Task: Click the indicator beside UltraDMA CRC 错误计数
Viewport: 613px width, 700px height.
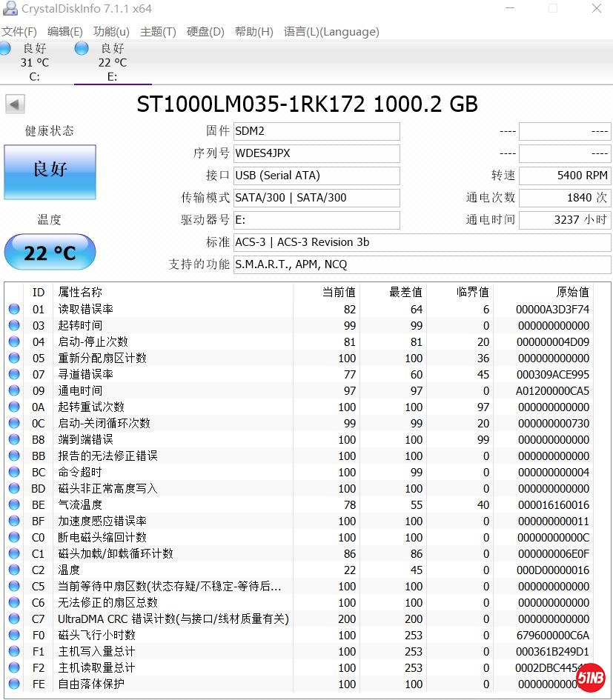Action: [13, 619]
